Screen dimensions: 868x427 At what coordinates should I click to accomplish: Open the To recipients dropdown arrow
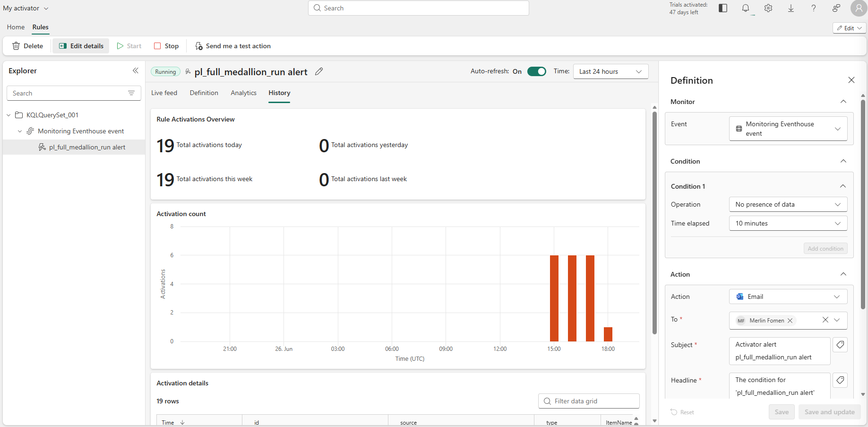pos(837,320)
